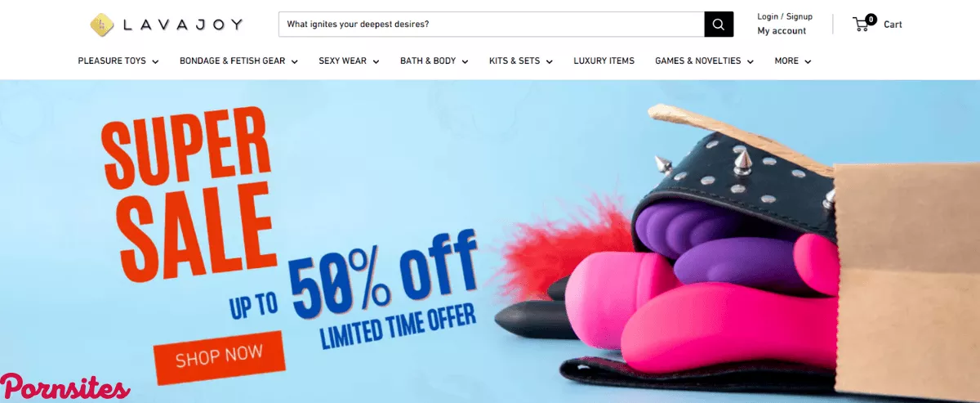This screenshot has width=980, height=403.
Task: Go to My account
Action: tap(782, 31)
